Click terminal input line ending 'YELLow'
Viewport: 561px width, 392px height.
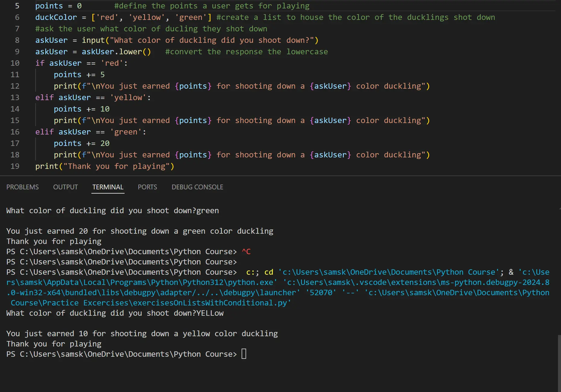click(x=115, y=313)
